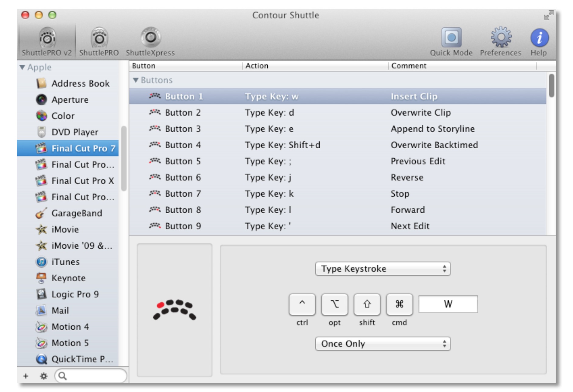
Task: Sort by the Action column header
Action: tap(315, 66)
